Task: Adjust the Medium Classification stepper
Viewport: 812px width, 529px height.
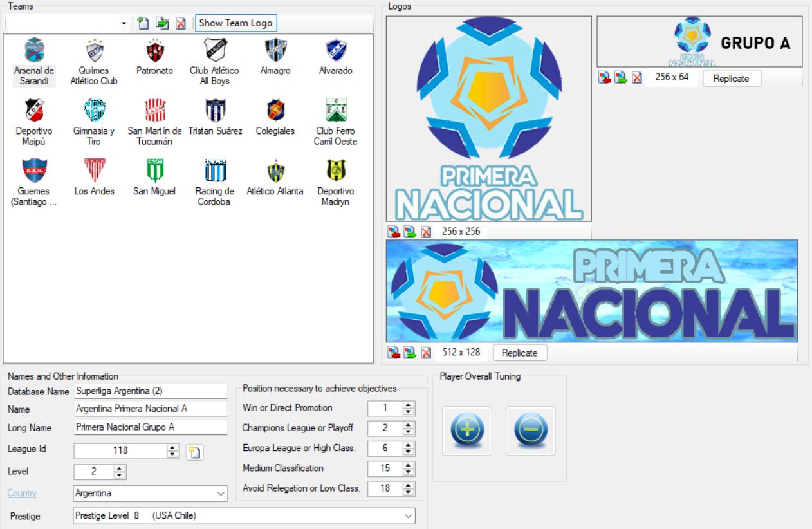Action: click(409, 469)
